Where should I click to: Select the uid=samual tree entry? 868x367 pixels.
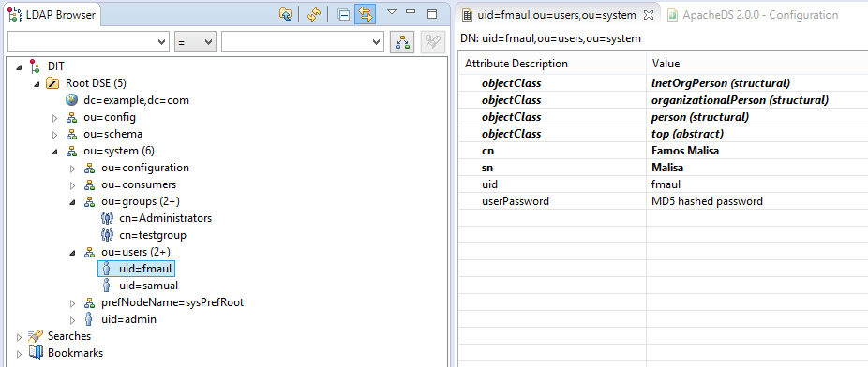click(148, 286)
